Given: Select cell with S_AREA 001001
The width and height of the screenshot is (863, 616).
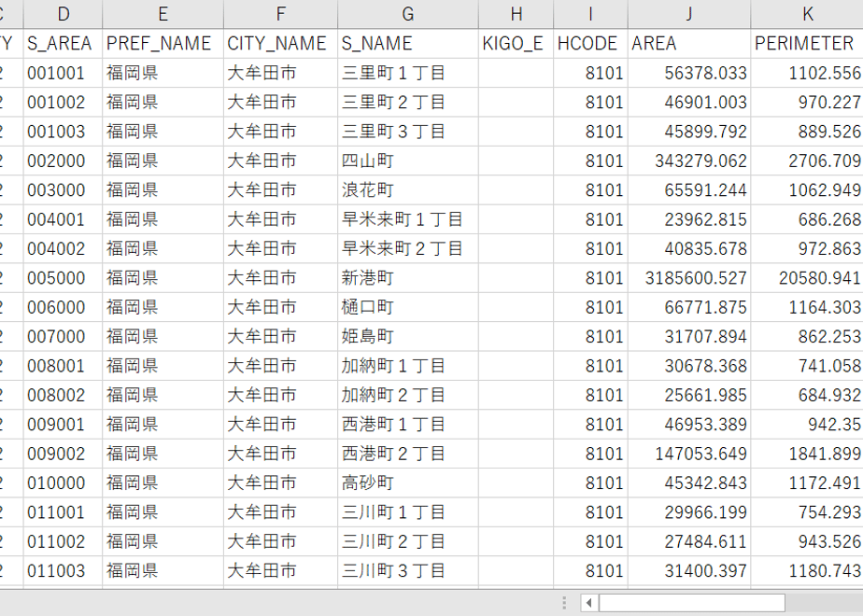Looking at the screenshot, I should tap(63, 73).
